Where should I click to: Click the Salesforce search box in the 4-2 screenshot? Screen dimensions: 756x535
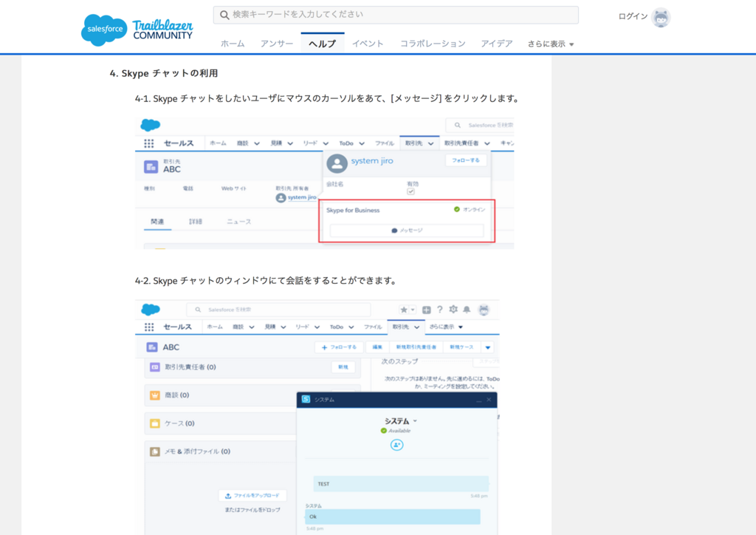278,309
